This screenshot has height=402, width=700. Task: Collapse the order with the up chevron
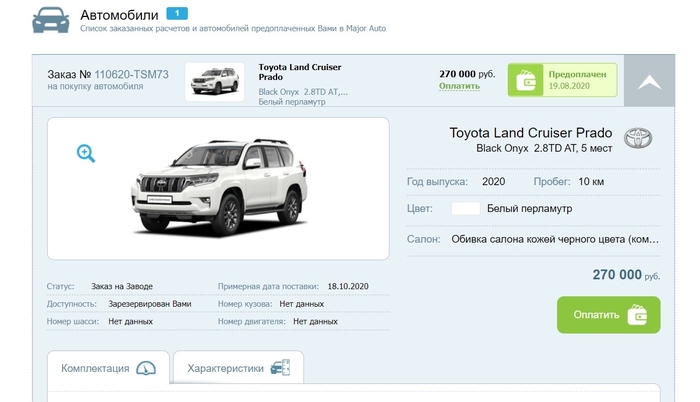pos(650,82)
